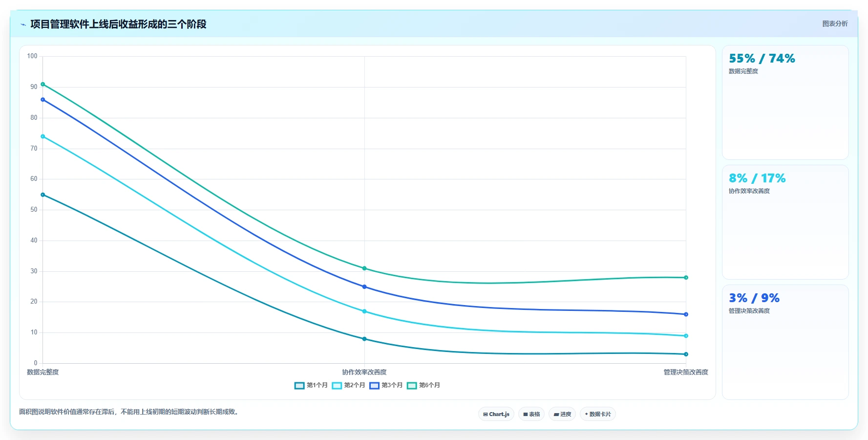Select the 表格 tag button
This screenshot has height=440, width=868.
[x=531, y=414]
